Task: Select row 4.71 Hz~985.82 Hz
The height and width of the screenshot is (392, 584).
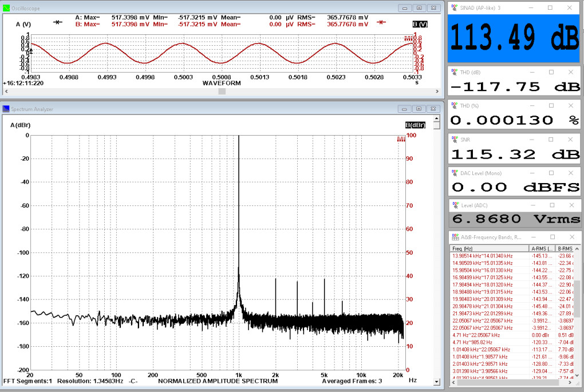Action: coord(512,342)
